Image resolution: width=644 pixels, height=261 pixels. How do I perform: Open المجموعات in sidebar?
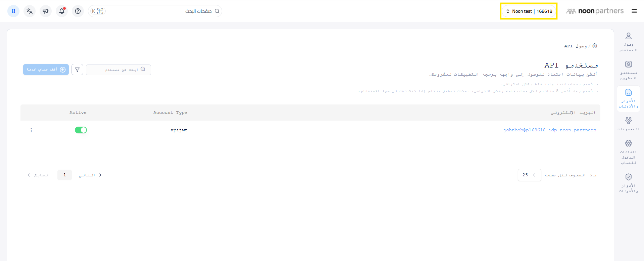629,124
